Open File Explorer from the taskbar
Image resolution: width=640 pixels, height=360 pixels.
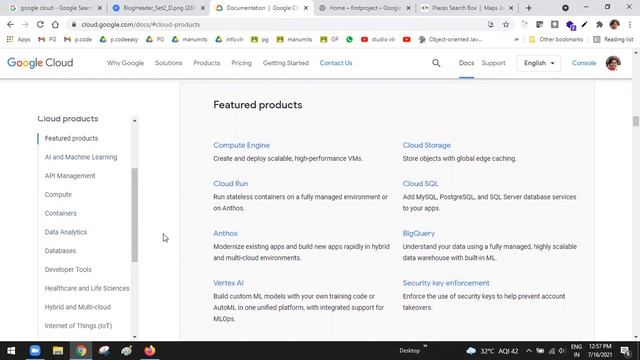tap(58, 351)
